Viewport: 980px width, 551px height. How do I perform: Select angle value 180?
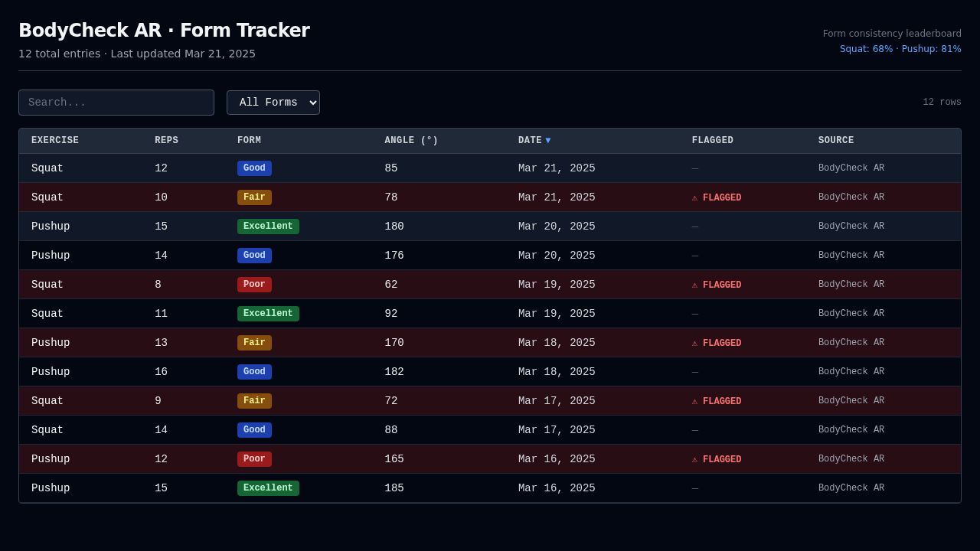click(394, 227)
